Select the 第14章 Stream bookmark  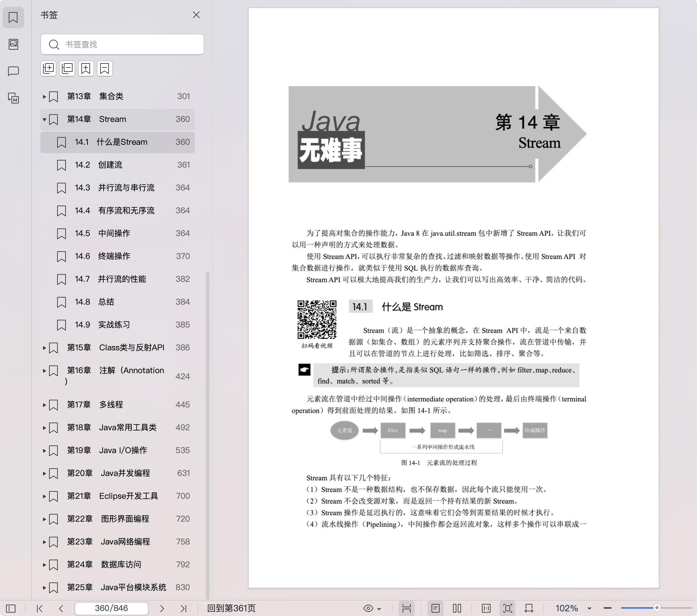tap(118, 119)
